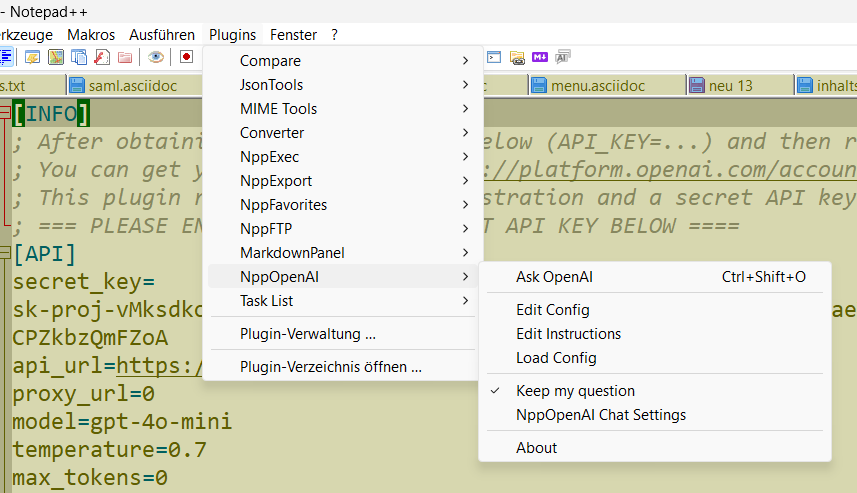Toggle the eye monitoring toolbar icon
The image size is (857, 493).
click(156, 57)
